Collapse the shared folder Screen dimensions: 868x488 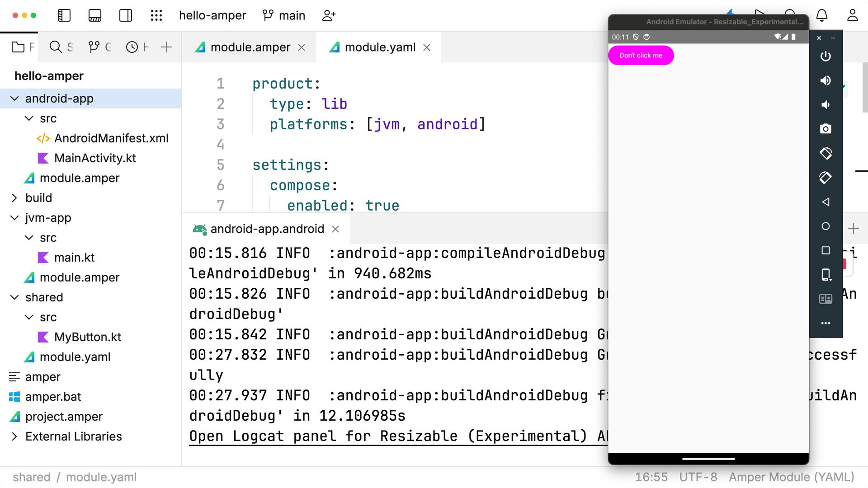click(x=14, y=297)
